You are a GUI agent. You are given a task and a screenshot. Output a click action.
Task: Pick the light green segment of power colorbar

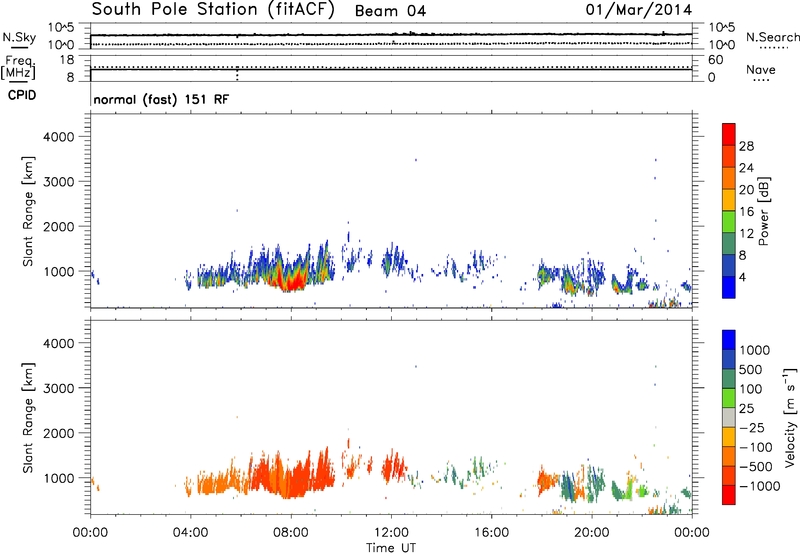tap(729, 221)
